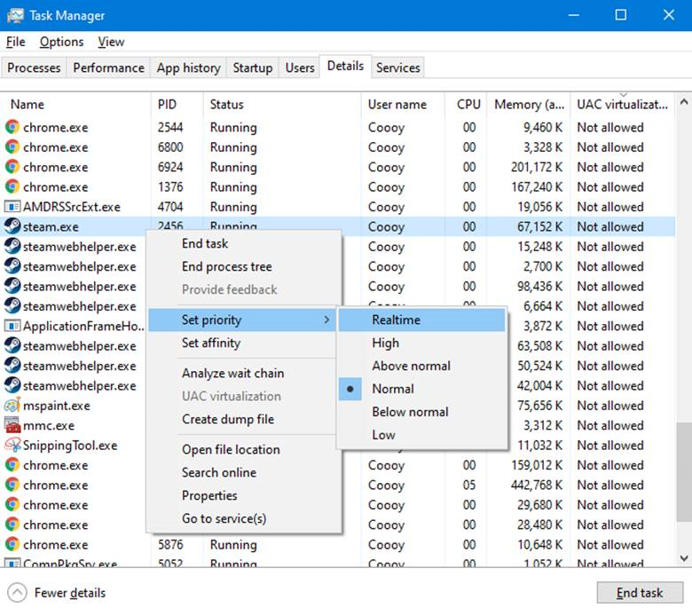This screenshot has height=616, width=692.
Task: Click the End task button at bottom
Action: tap(640, 593)
